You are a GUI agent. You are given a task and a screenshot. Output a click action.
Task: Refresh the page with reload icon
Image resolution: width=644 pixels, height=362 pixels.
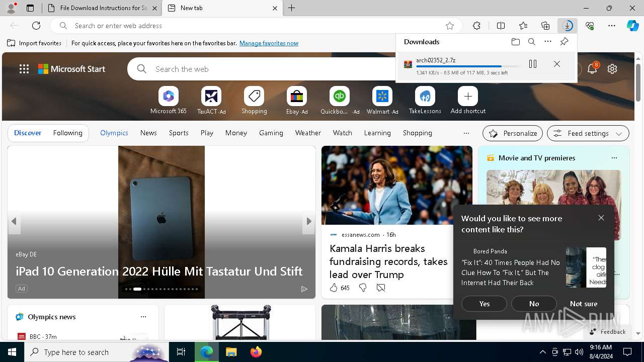36,26
